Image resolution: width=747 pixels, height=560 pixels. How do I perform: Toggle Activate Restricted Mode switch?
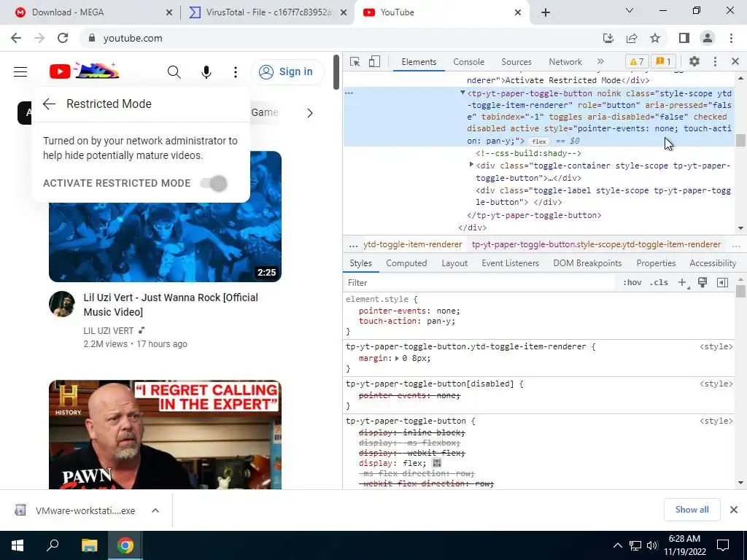click(214, 183)
